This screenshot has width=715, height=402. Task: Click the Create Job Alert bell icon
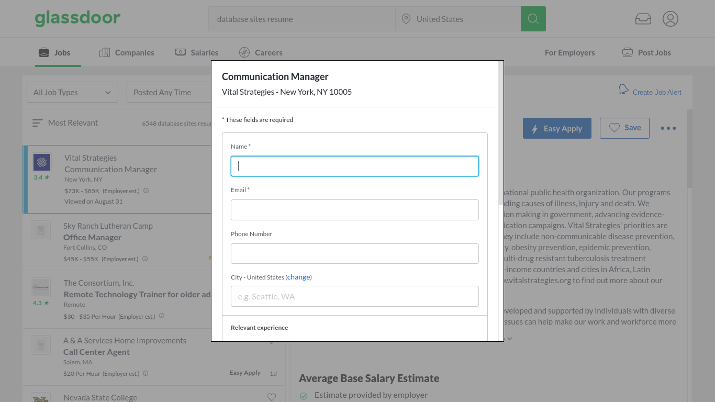pyautogui.click(x=623, y=89)
